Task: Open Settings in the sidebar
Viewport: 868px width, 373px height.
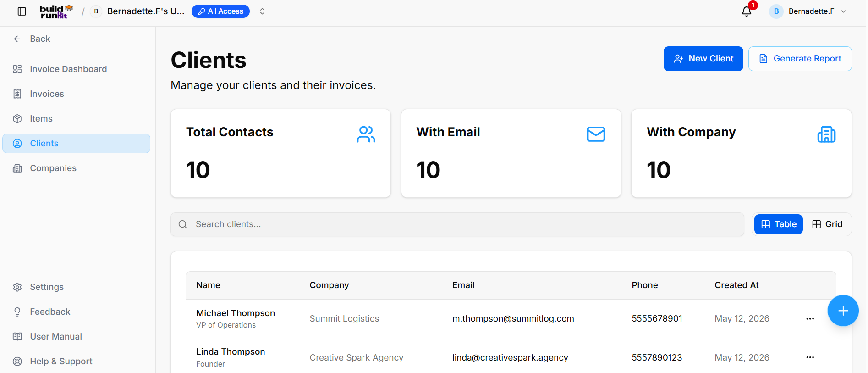Action: click(76, 287)
